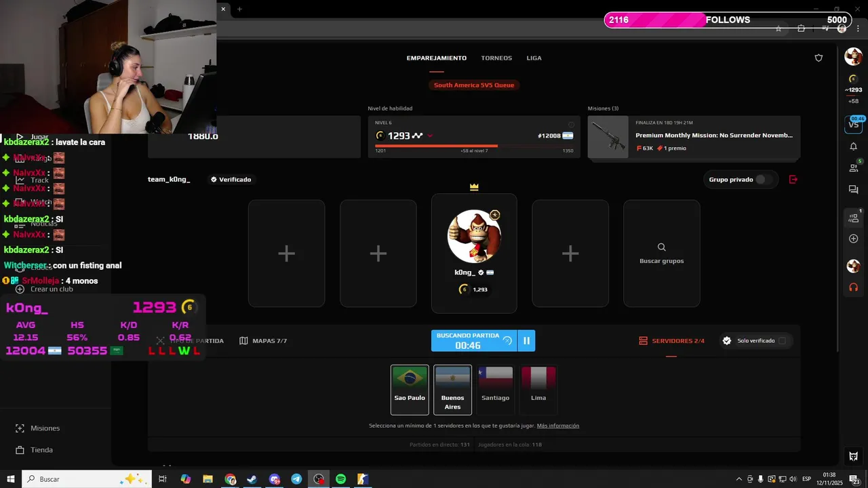Click the Misiones sidebar icon
This screenshot has height=488, width=868.
pyautogui.click(x=20, y=428)
